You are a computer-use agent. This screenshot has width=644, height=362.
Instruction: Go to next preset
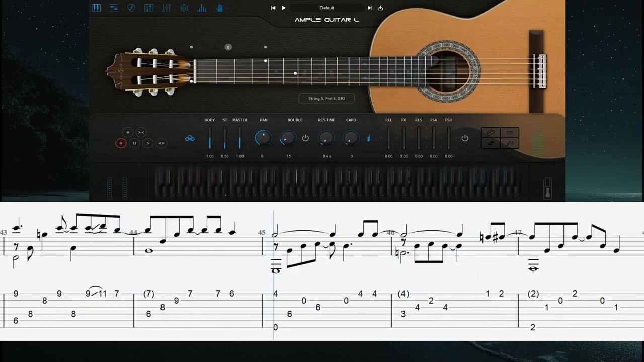tap(370, 8)
